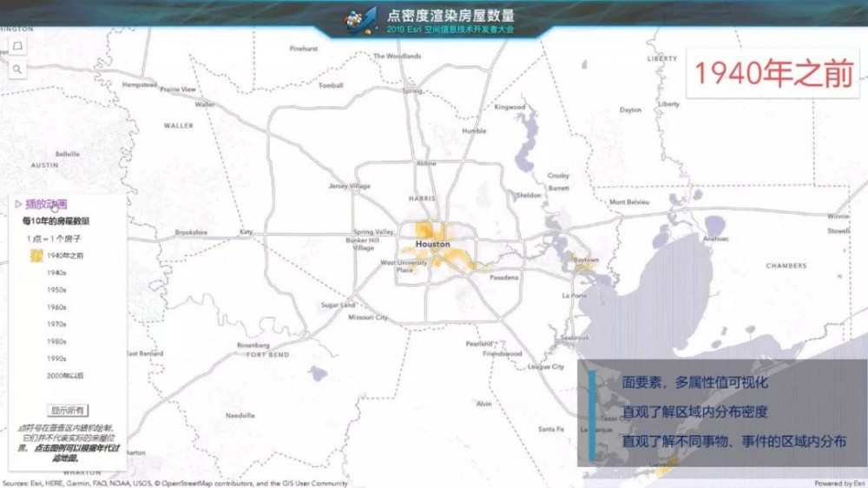Click the play triangle icon in legend
The width and height of the screenshot is (868, 488).
(18, 204)
